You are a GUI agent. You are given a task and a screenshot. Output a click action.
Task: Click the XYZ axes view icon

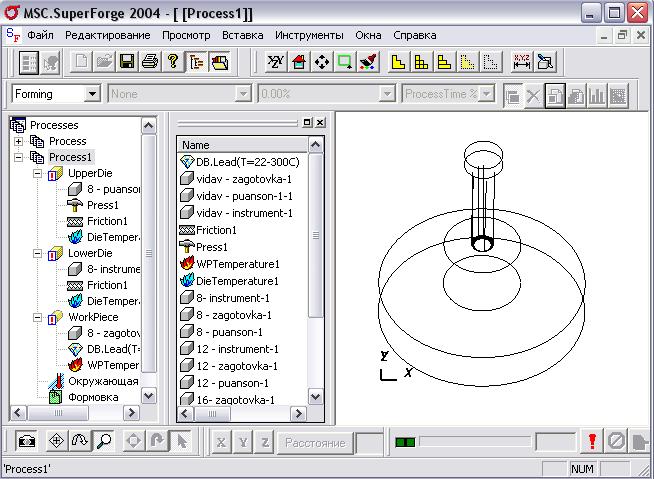[x=276, y=62]
